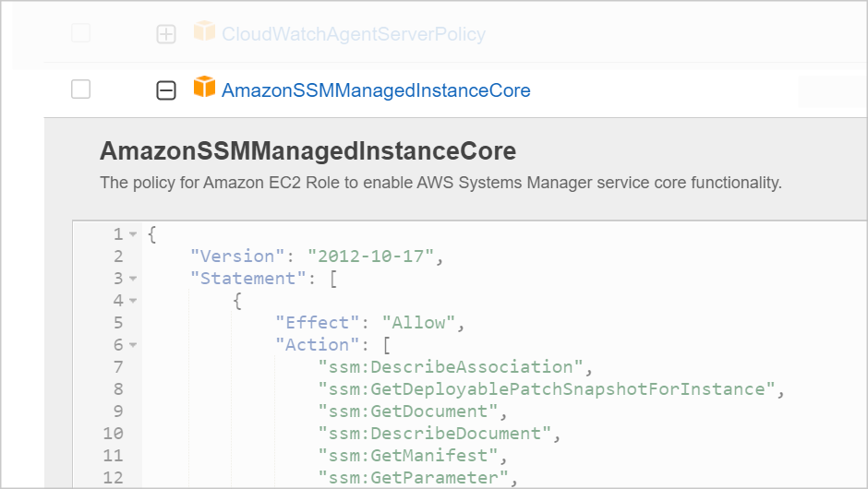
Task: Click "ssm:DescribeDocument" action text
Action: (x=435, y=433)
